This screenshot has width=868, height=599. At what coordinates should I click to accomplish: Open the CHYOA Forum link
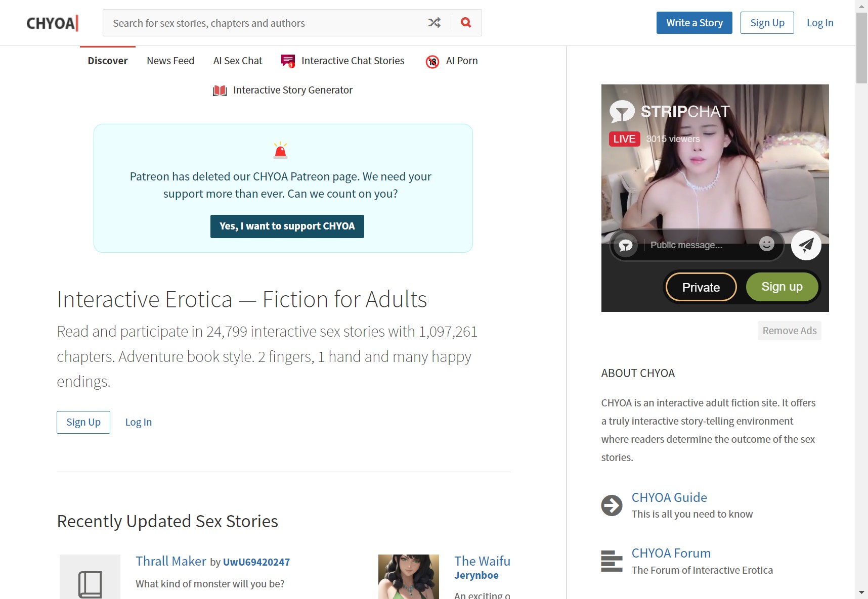(x=671, y=553)
